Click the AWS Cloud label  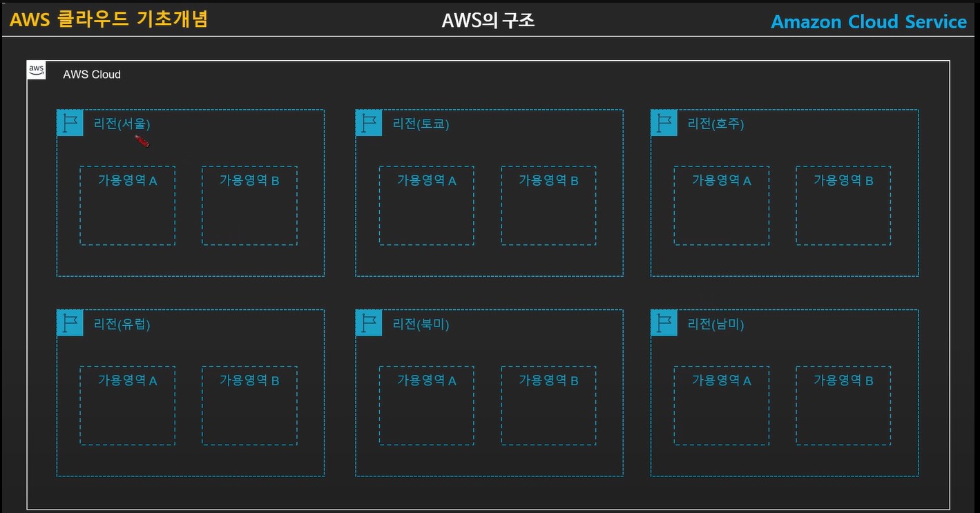pos(92,75)
